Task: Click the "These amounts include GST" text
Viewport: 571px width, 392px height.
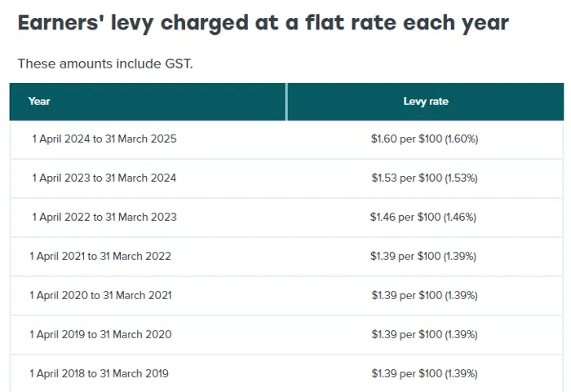Action: tap(105, 63)
